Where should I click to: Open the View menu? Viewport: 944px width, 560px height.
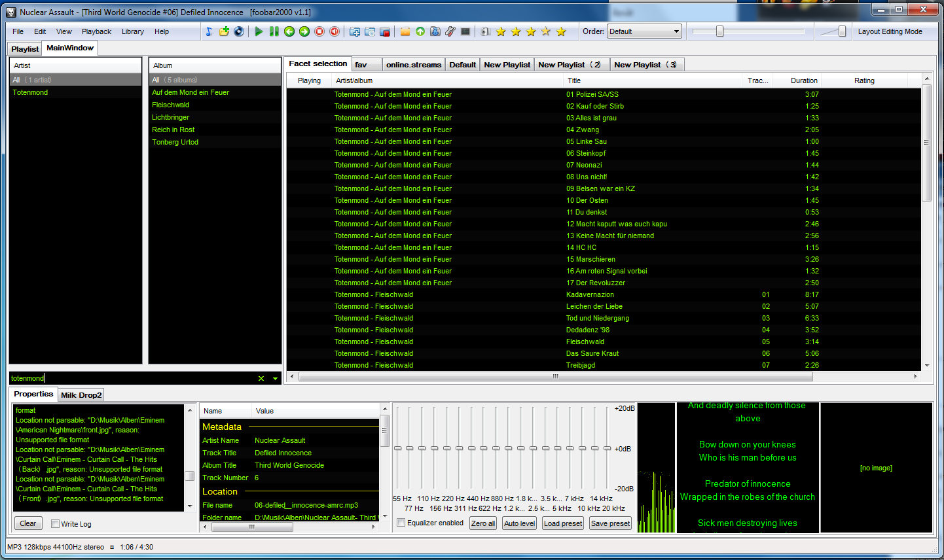click(x=64, y=31)
